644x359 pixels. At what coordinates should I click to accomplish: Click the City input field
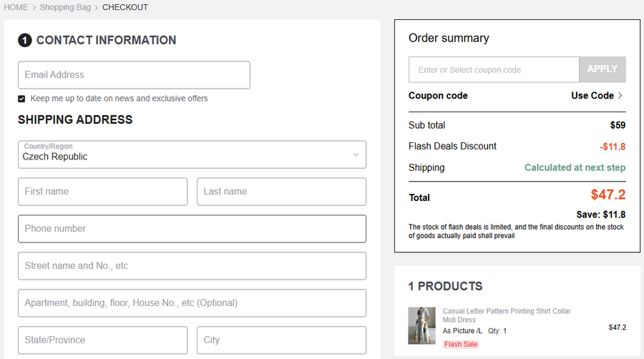tap(281, 340)
